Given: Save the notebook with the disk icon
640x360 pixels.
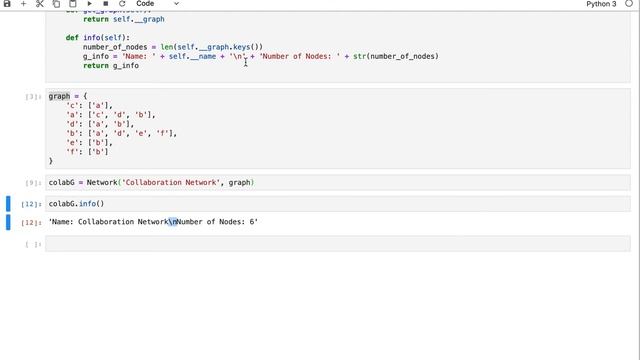Looking at the screenshot, I should click(7, 4).
